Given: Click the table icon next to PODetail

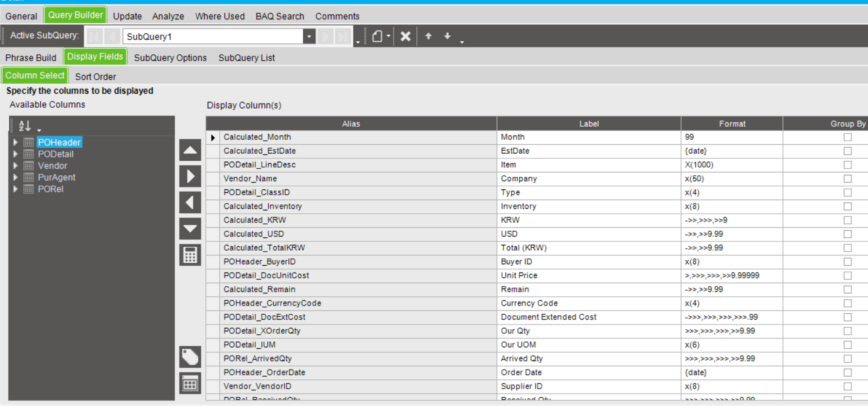Looking at the screenshot, I should [x=29, y=154].
